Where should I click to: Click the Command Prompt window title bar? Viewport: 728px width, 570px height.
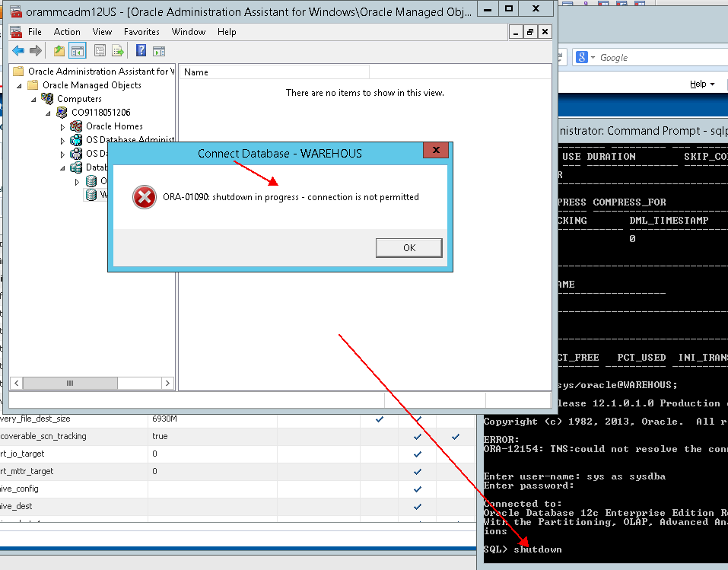[x=643, y=131]
